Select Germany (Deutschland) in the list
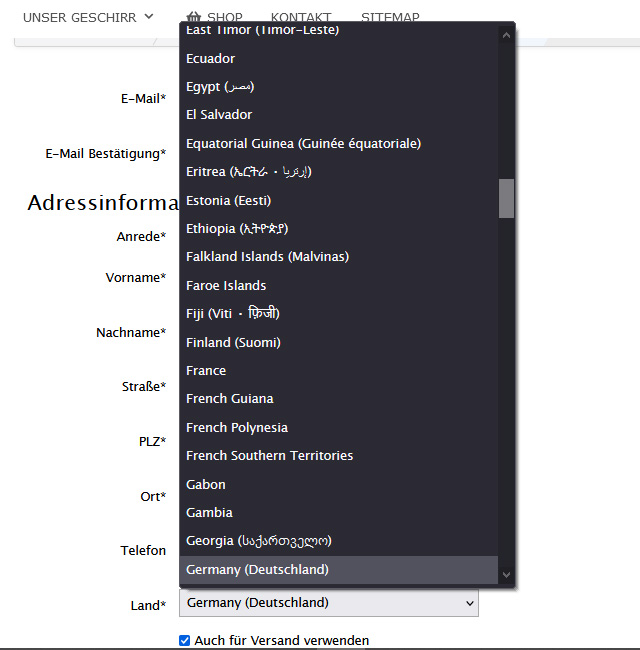This screenshot has width=640, height=650. pyautogui.click(x=257, y=569)
